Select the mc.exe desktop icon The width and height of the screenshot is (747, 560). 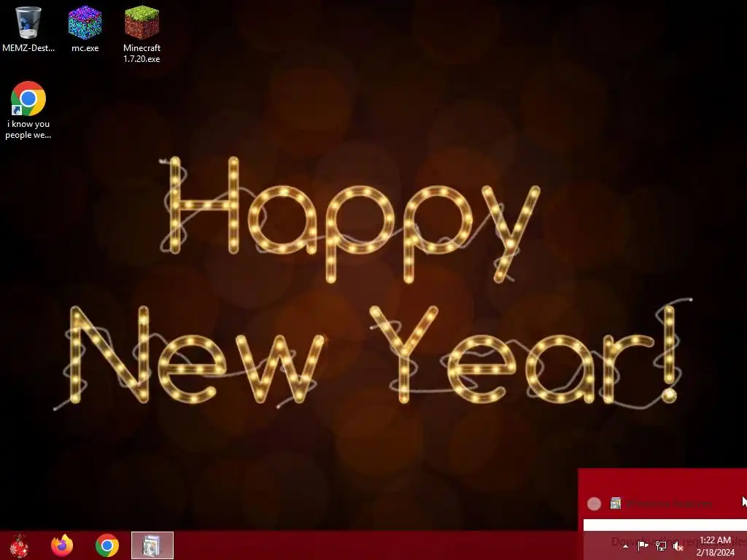tap(85, 28)
